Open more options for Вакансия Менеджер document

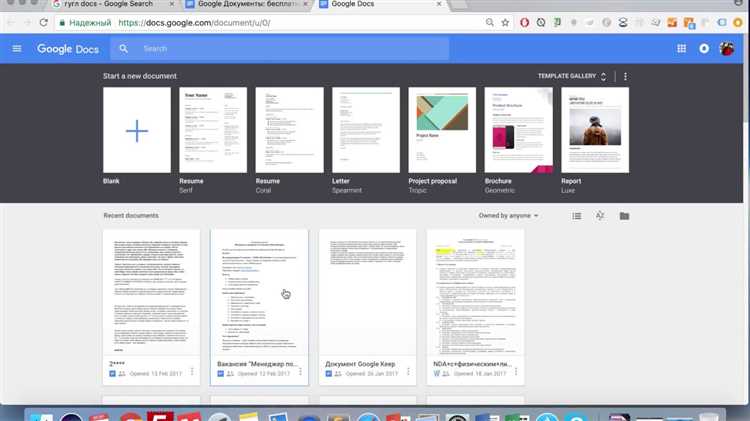click(x=300, y=372)
